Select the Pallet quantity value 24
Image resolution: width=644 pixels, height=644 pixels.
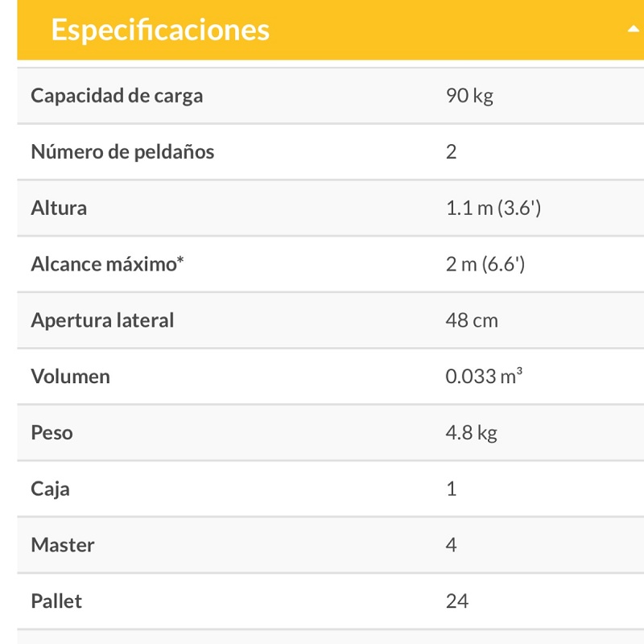pos(456,601)
